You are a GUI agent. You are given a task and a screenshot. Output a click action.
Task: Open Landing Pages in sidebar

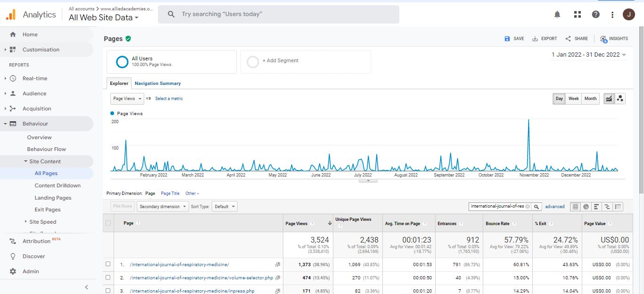click(x=53, y=198)
